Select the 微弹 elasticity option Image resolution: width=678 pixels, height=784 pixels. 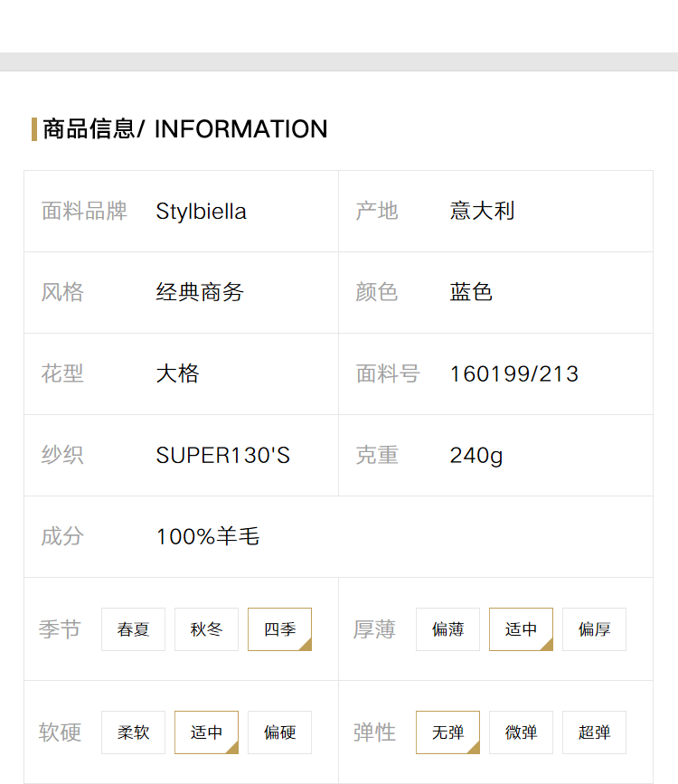point(521,732)
